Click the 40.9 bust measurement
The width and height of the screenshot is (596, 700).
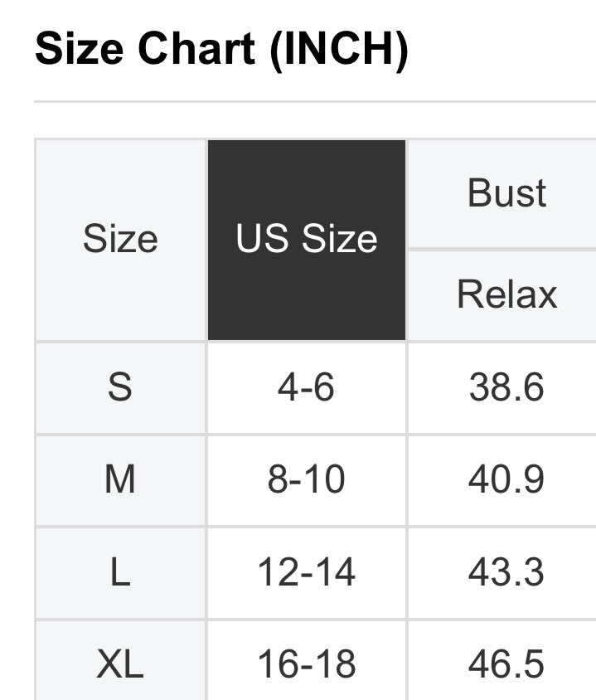tap(506, 480)
